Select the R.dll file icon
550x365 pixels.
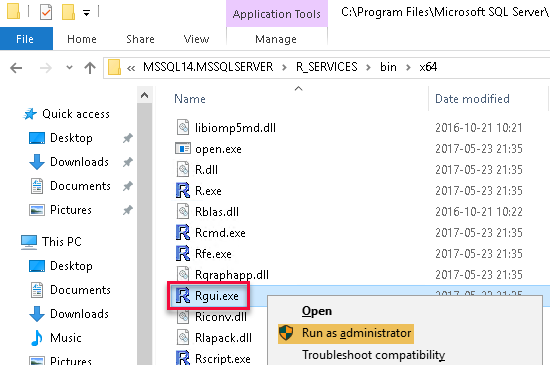coord(183,169)
